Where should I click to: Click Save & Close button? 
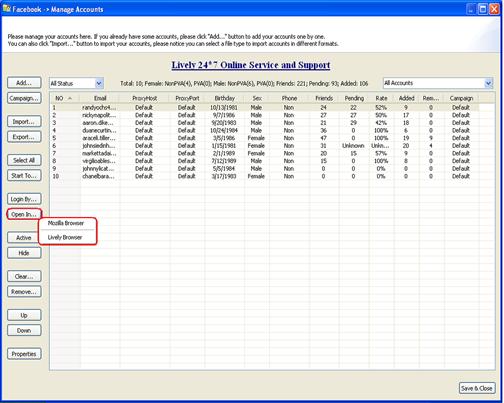477,388
